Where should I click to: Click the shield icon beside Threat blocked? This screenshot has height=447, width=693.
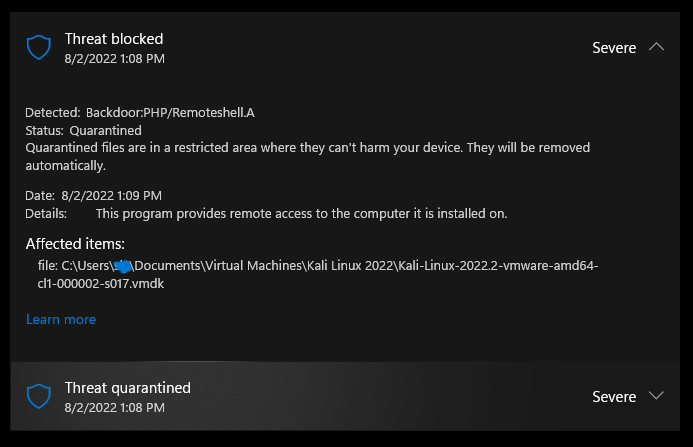click(x=39, y=47)
